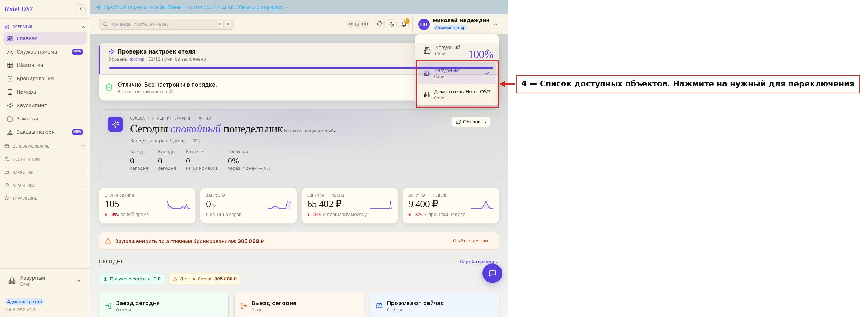
Task: Click the hotel setup progress bar
Action: coord(301,68)
